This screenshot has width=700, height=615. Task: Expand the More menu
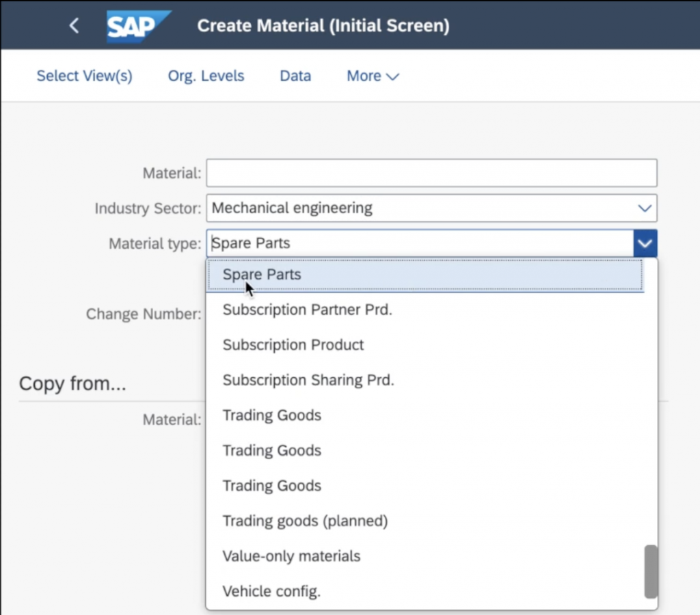372,76
